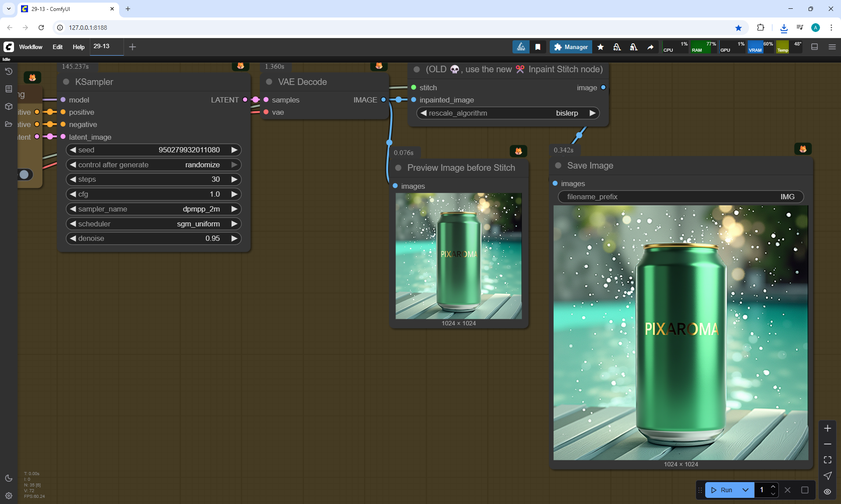841x504 pixels.
Task: Open the Edit menu
Action: pos(57,47)
